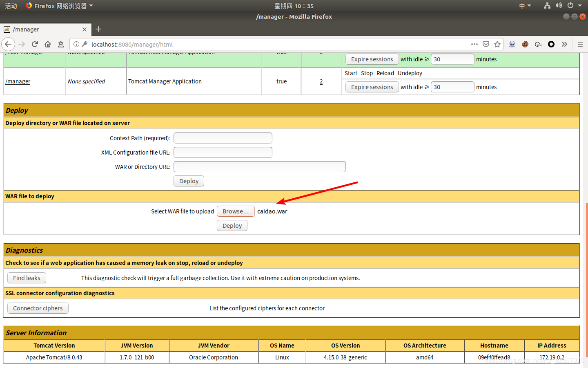Click the Oracle Corporation vendor cell

214,357
